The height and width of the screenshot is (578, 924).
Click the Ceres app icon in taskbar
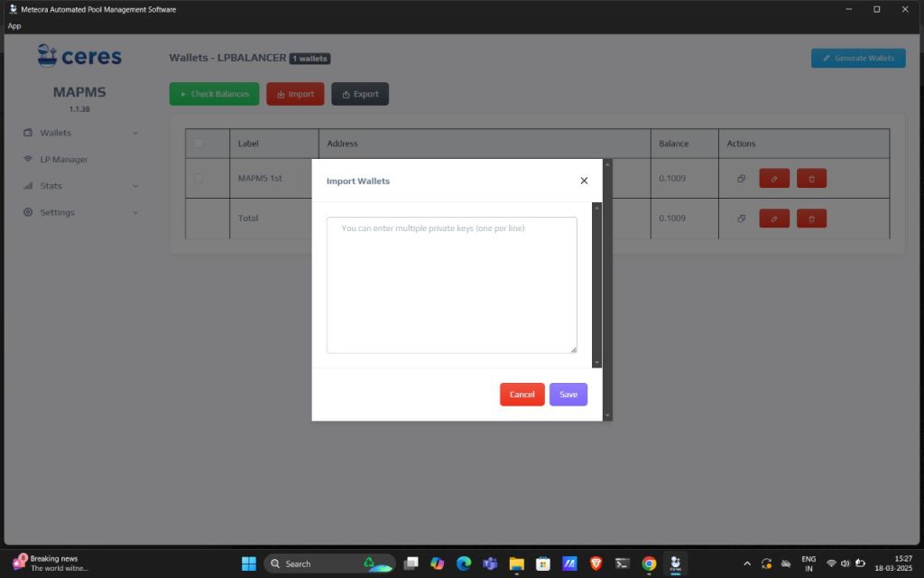point(675,564)
